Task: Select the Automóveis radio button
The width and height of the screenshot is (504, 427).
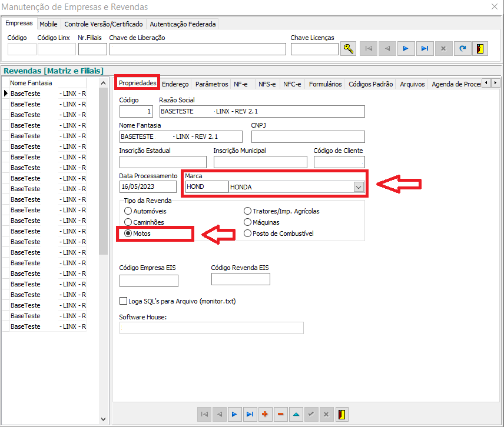Action: 128,211
